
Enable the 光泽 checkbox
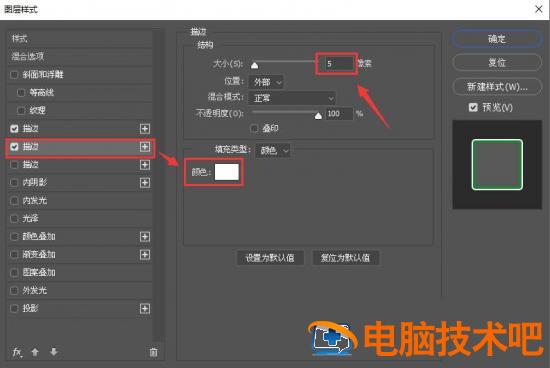coord(14,219)
